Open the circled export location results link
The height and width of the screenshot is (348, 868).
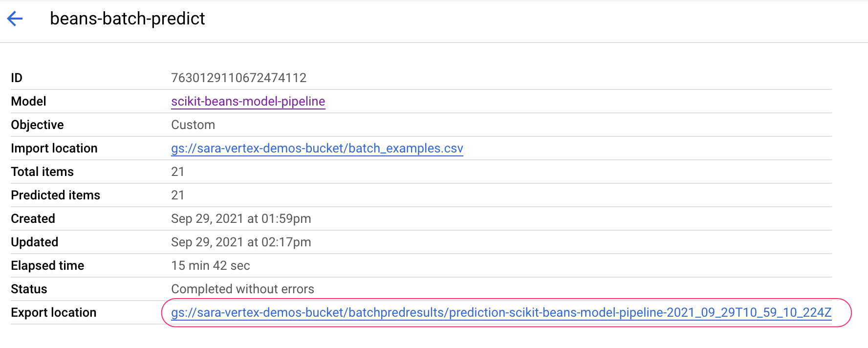(x=500, y=312)
